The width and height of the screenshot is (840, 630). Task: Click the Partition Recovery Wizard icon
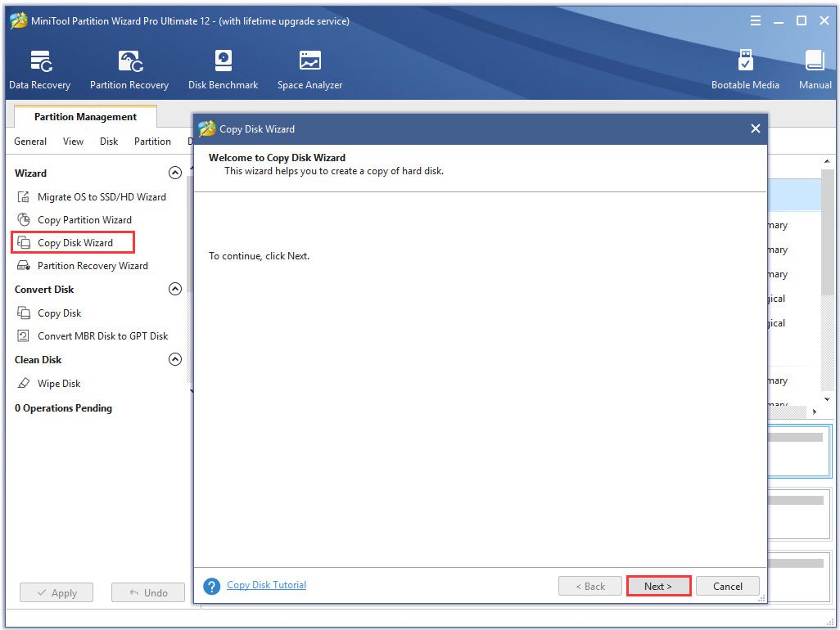24,265
